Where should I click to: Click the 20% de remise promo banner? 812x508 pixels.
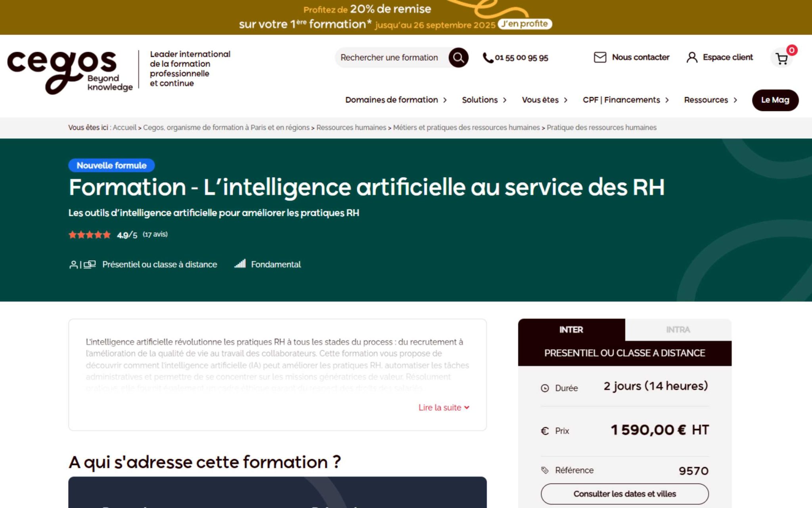pos(406,17)
